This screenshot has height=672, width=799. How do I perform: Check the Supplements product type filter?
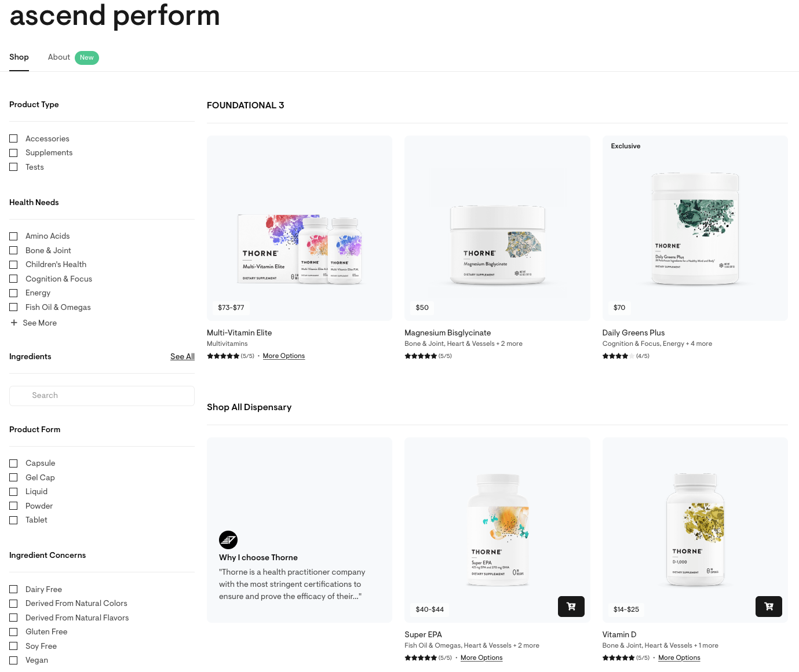point(13,153)
